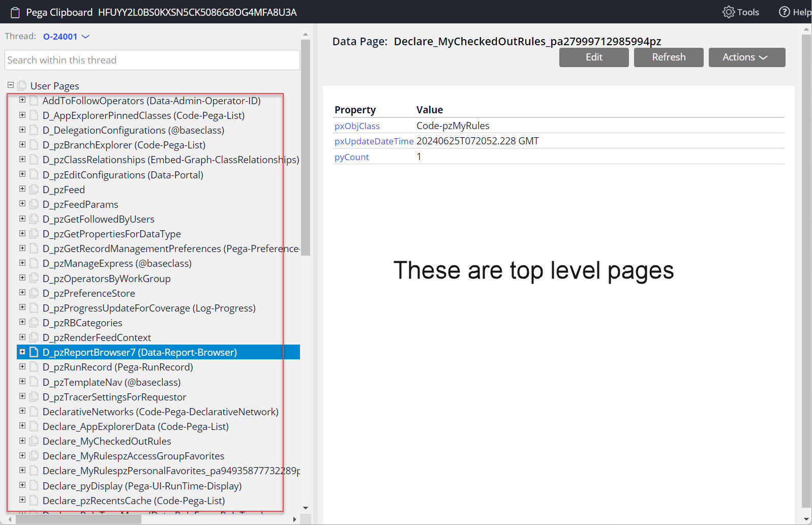Image resolution: width=812 pixels, height=525 pixels.
Task: Click the Edit button
Action: point(594,57)
